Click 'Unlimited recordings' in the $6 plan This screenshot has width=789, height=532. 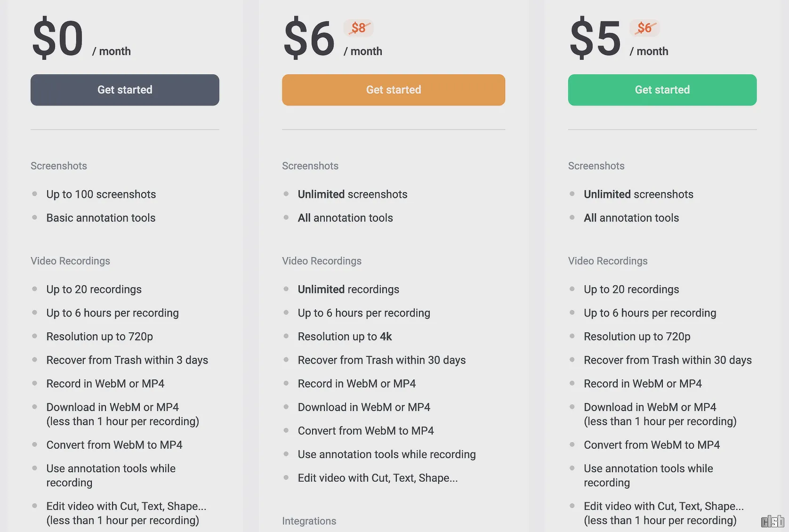click(348, 290)
